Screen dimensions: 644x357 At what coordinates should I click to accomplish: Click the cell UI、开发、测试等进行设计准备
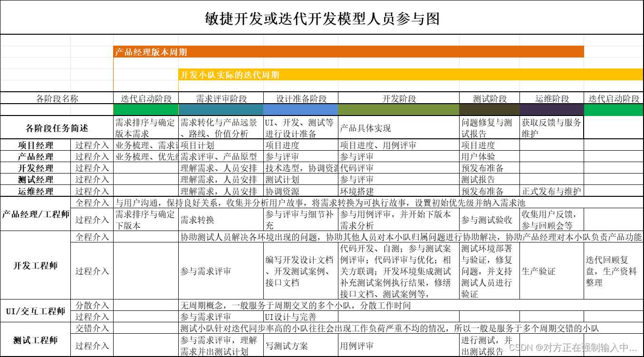301,128
